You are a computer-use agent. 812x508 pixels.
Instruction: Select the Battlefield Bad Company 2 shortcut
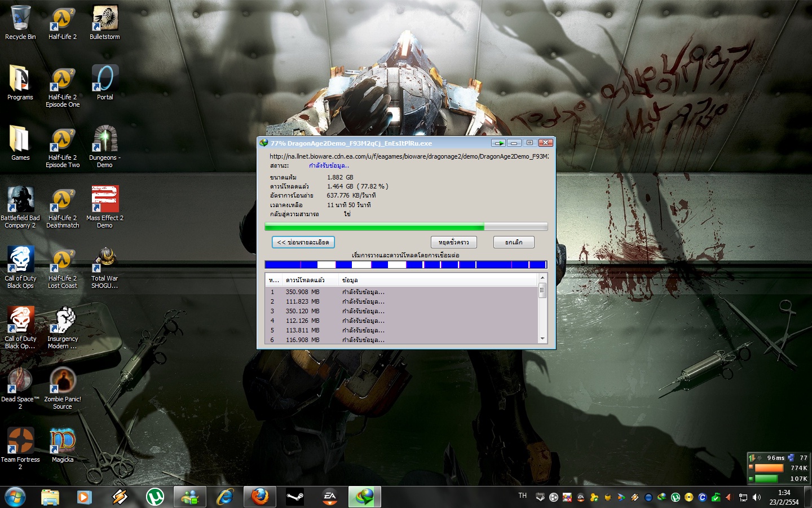(20, 208)
